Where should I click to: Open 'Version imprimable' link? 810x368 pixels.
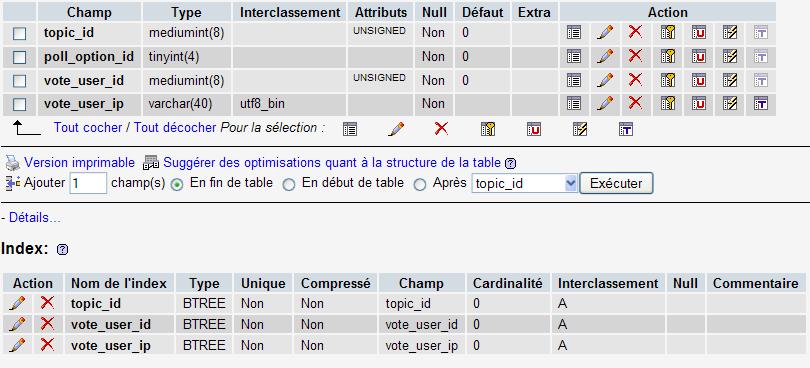click(80, 163)
